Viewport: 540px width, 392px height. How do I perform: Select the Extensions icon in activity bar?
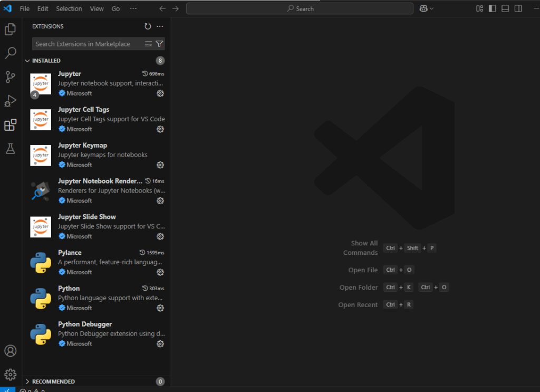(11, 125)
